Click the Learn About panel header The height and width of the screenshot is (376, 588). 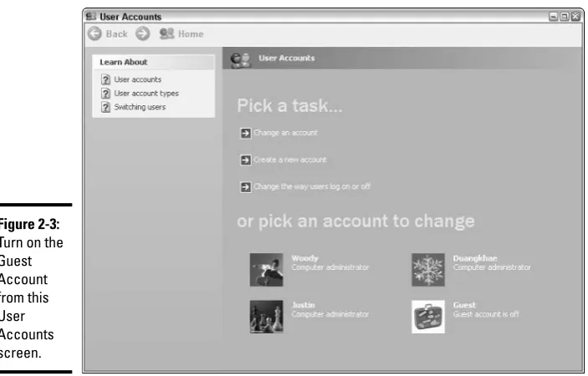[x=154, y=62]
